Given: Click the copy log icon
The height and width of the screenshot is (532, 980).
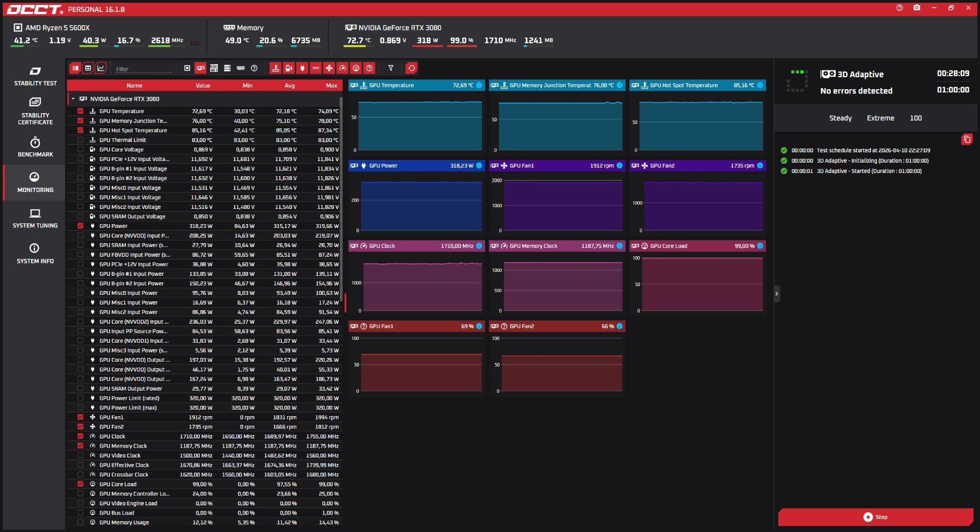Looking at the screenshot, I should coord(967,139).
